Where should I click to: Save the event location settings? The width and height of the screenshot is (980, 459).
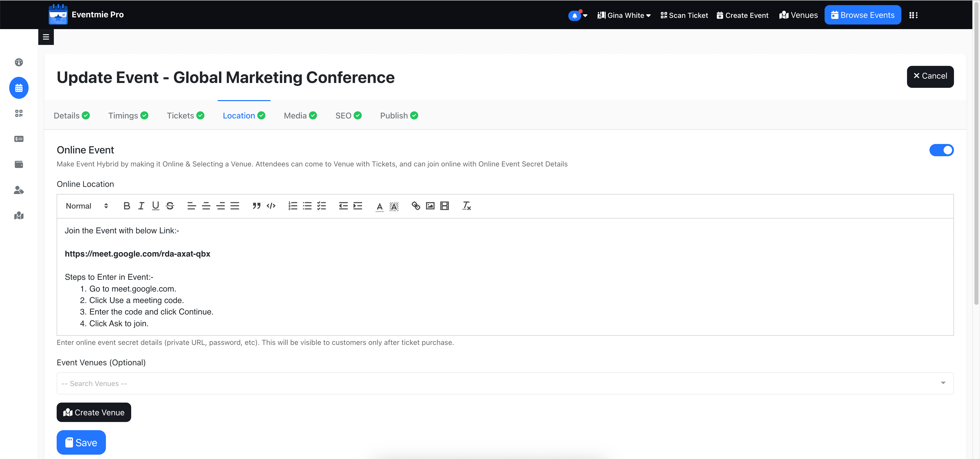(81, 442)
